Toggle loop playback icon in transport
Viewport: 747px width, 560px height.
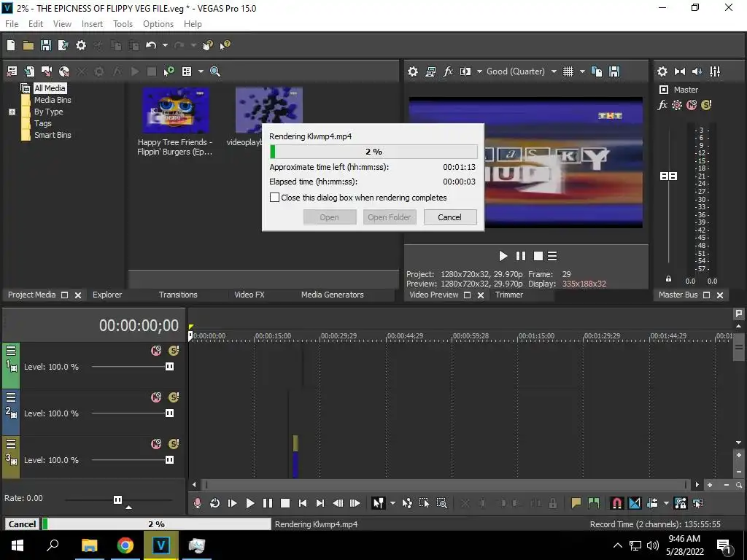tap(215, 503)
